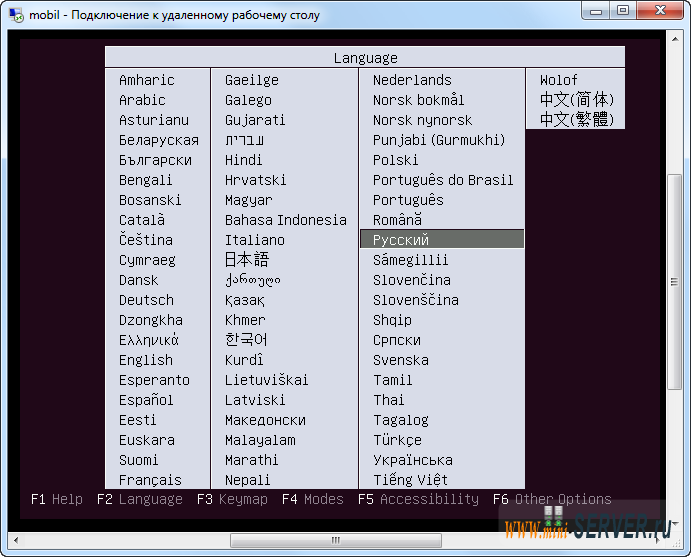The height and width of the screenshot is (557, 691).
Task: Select Bengali language
Action: (x=145, y=180)
